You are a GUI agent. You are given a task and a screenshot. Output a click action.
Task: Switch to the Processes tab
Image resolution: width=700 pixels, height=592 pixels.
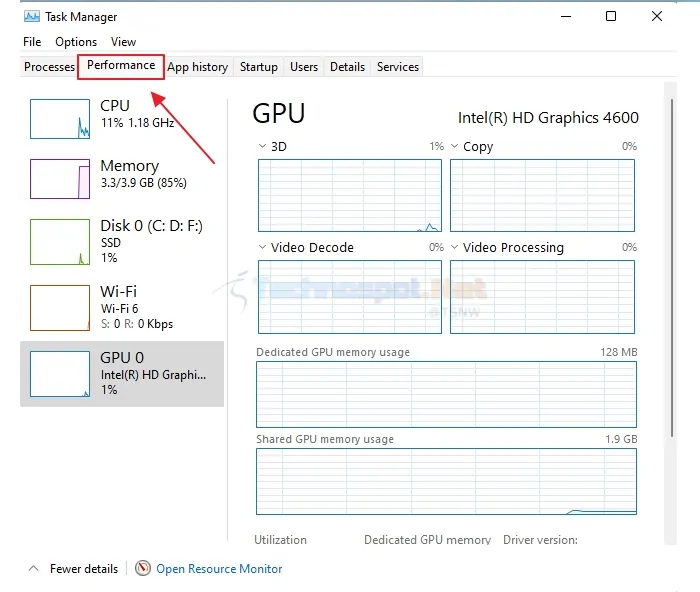49,67
